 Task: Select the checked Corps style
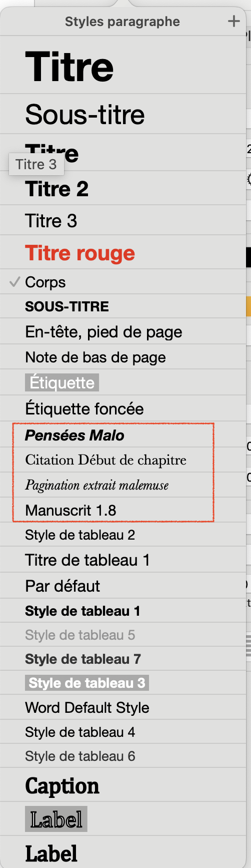coord(123,282)
